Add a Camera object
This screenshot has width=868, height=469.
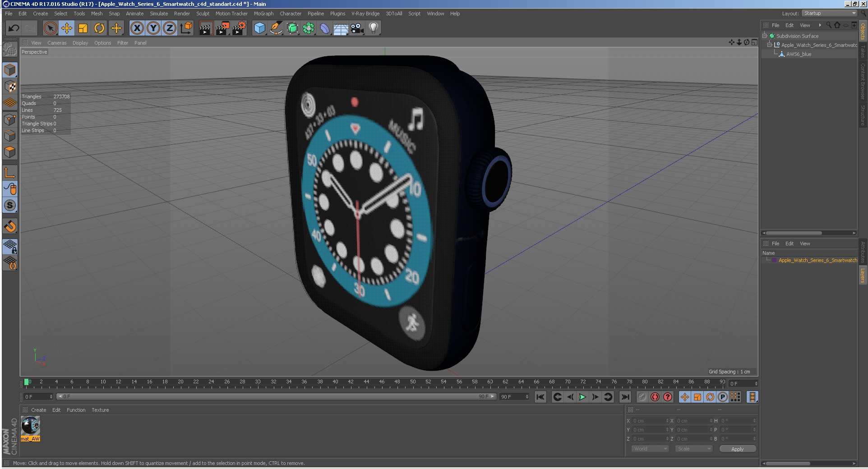coord(357,28)
